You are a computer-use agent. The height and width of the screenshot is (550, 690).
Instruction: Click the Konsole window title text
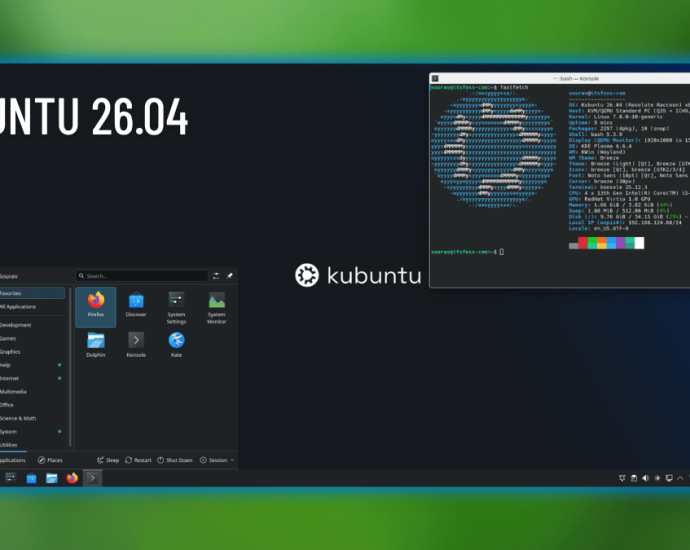click(x=576, y=78)
